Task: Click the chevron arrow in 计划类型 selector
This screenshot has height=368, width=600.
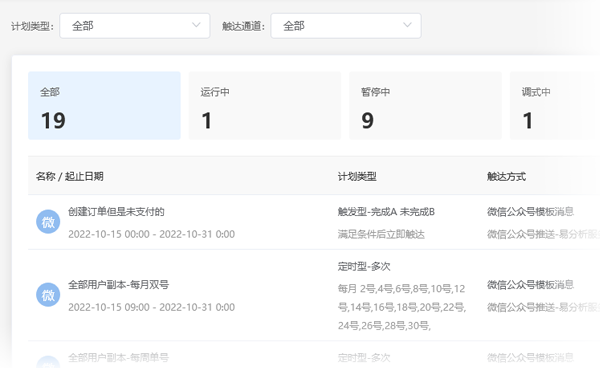Action: click(x=196, y=25)
